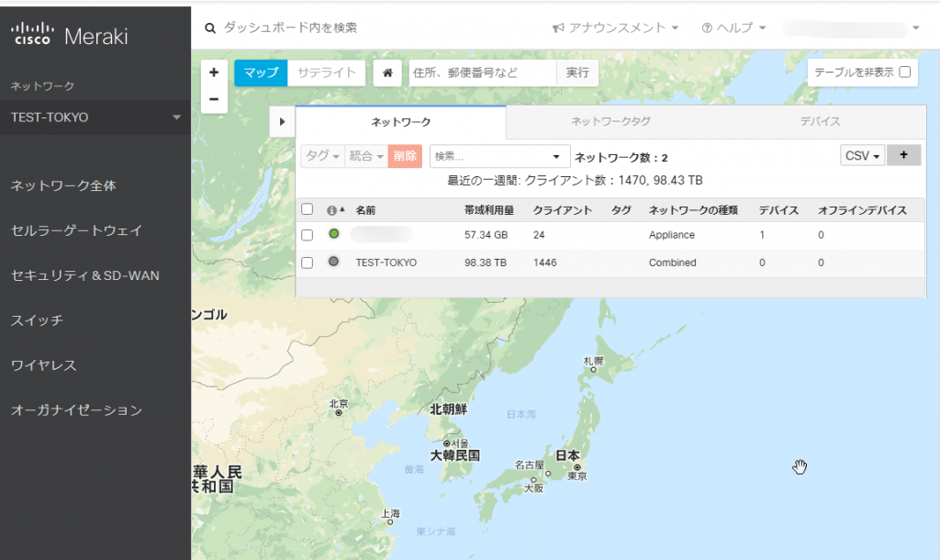The image size is (940, 560).
Task: Click gray status dot of TEST-TOKYO
Action: click(x=334, y=262)
